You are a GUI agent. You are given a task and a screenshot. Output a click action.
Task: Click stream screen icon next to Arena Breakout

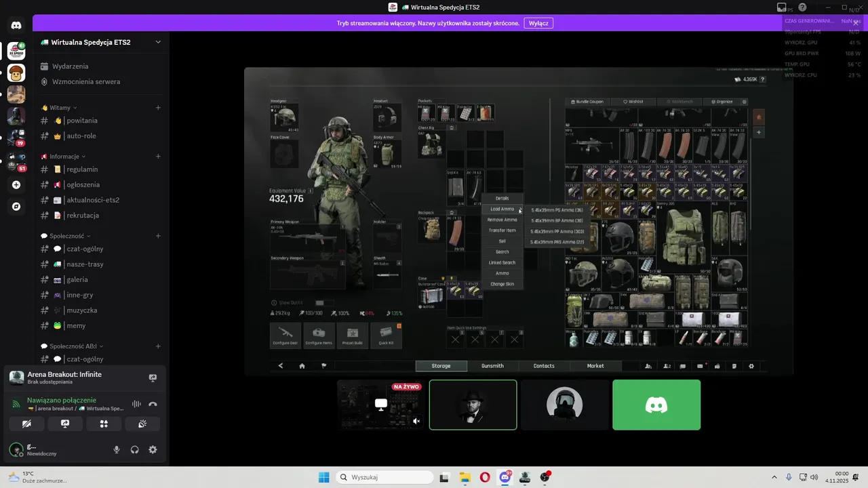point(153,378)
